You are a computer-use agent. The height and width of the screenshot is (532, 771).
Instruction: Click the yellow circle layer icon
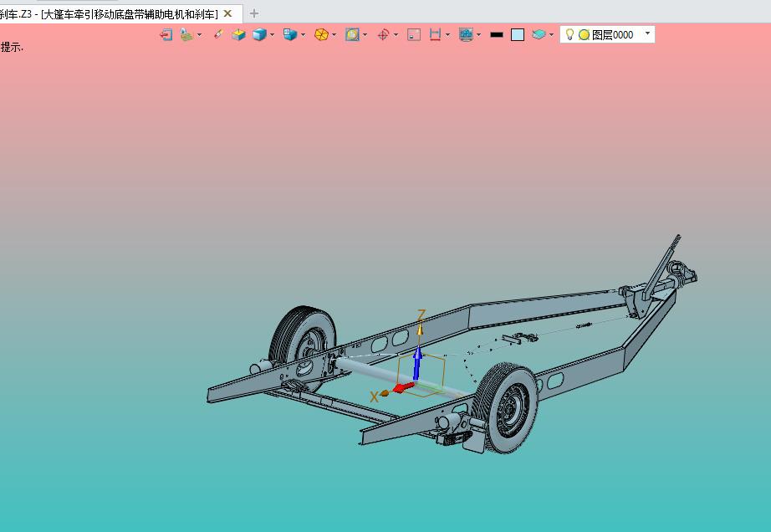(584, 35)
